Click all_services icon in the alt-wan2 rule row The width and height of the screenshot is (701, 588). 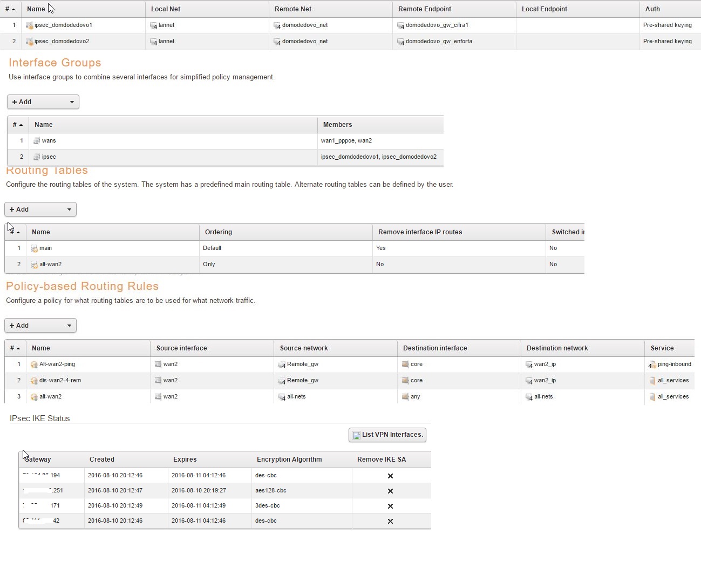(x=652, y=397)
